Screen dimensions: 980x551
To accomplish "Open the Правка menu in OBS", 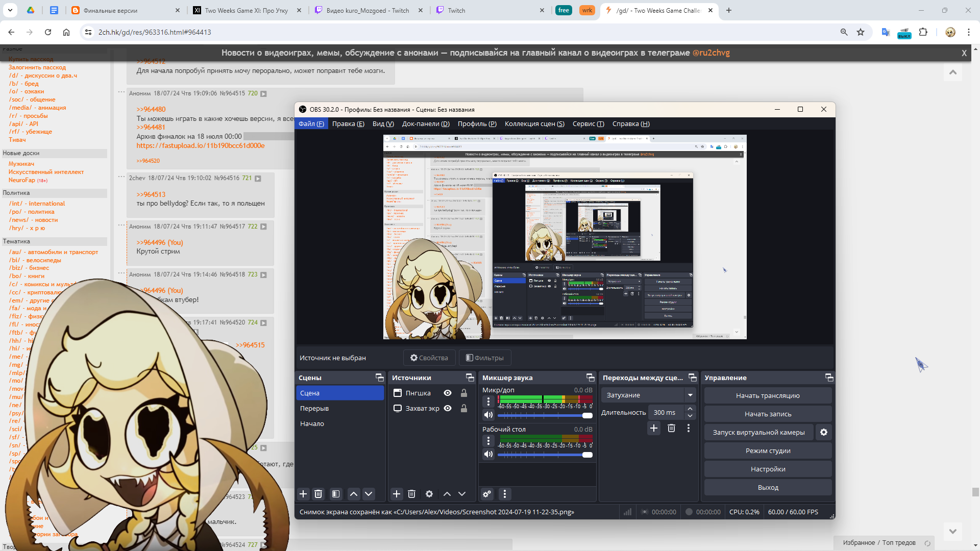I will (348, 124).
